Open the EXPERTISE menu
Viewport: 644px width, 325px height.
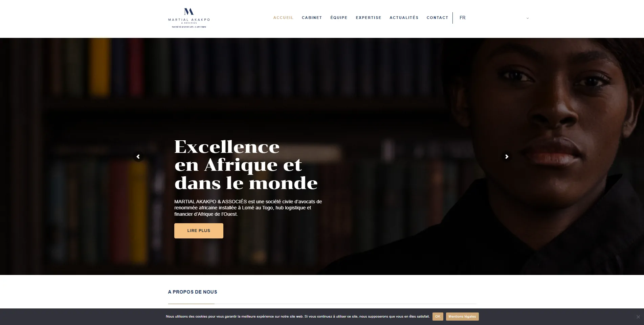click(x=369, y=18)
